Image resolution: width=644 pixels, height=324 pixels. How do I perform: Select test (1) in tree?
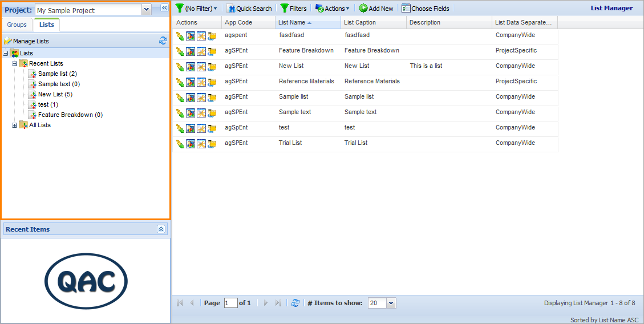click(x=48, y=105)
